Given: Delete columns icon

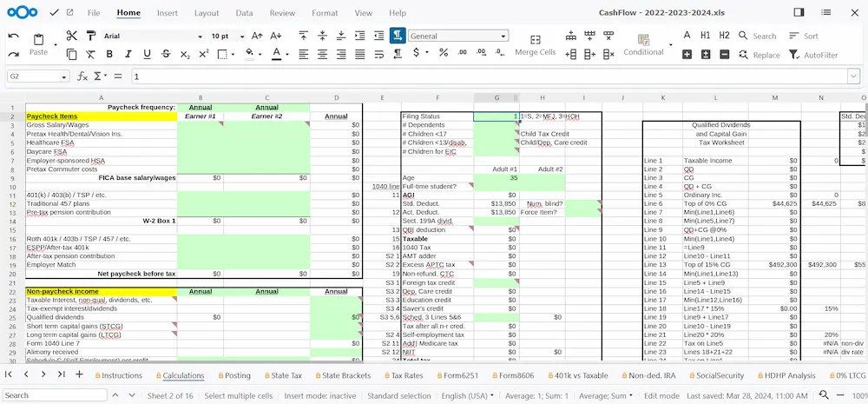Looking at the screenshot, I should click(608, 55).
